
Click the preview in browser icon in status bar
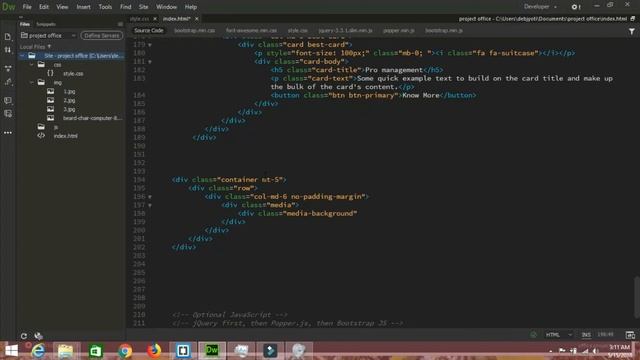(630, 335)
